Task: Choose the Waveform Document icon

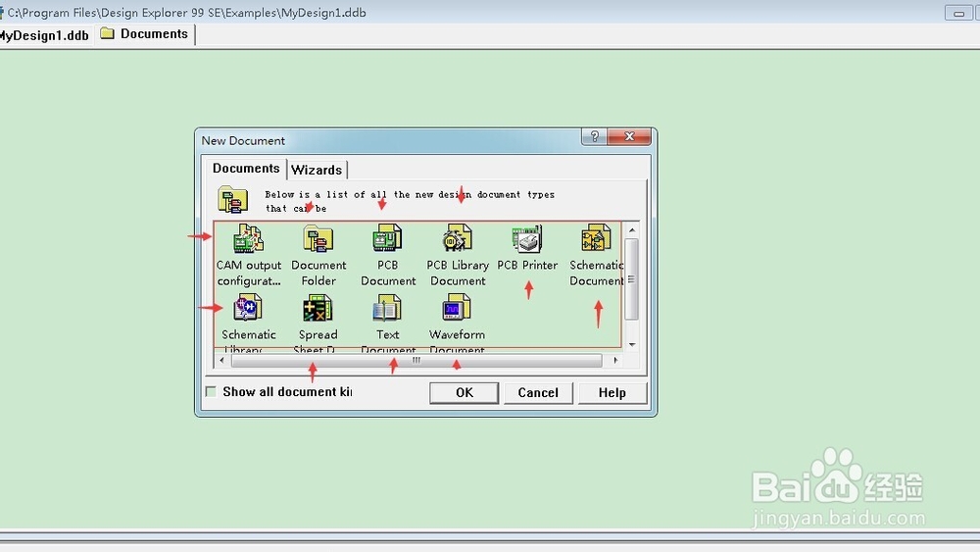Action: click(x=457, y=309)
